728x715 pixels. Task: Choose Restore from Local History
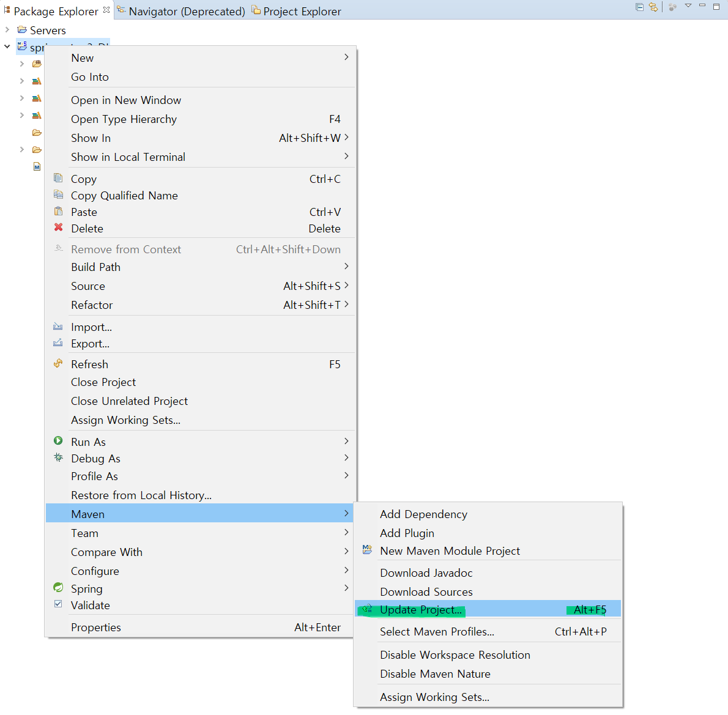click(200, 495)
